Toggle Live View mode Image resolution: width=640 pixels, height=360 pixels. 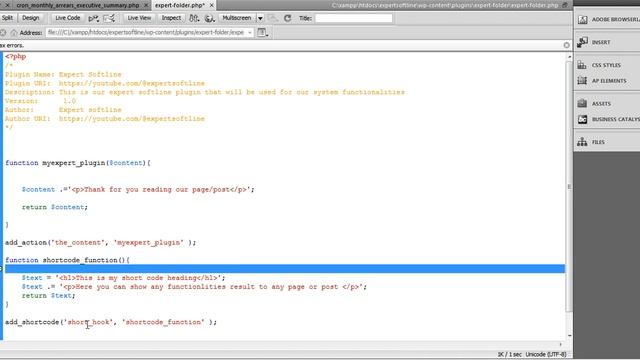[x=139, y=18]
